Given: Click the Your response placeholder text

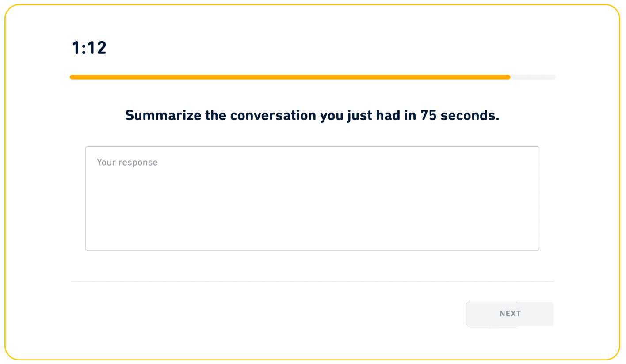Looking at the screenshot, I should pos(127,162).
